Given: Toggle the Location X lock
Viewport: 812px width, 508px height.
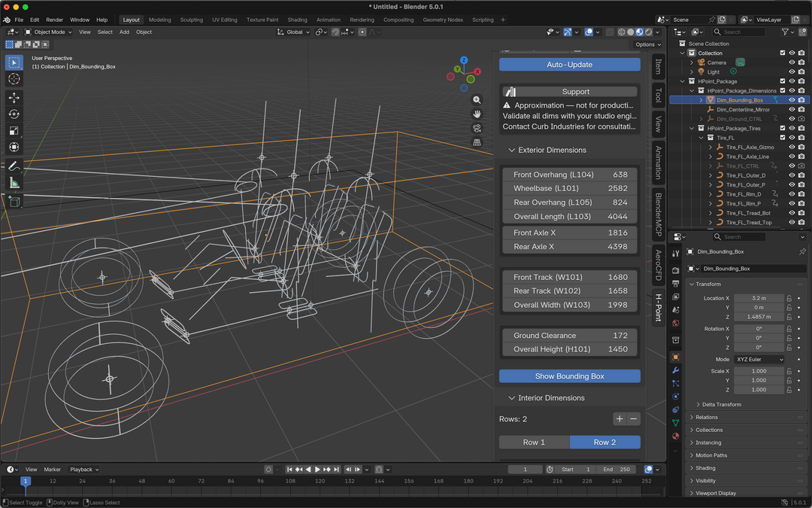Looking at the screenshot, I should click(789, 298).
